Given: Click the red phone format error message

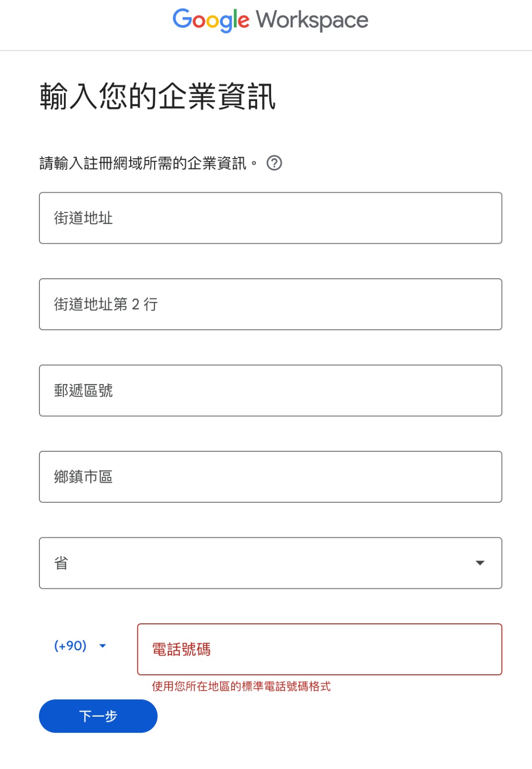Looking at the screenshot, I should (x=241, y=686).
